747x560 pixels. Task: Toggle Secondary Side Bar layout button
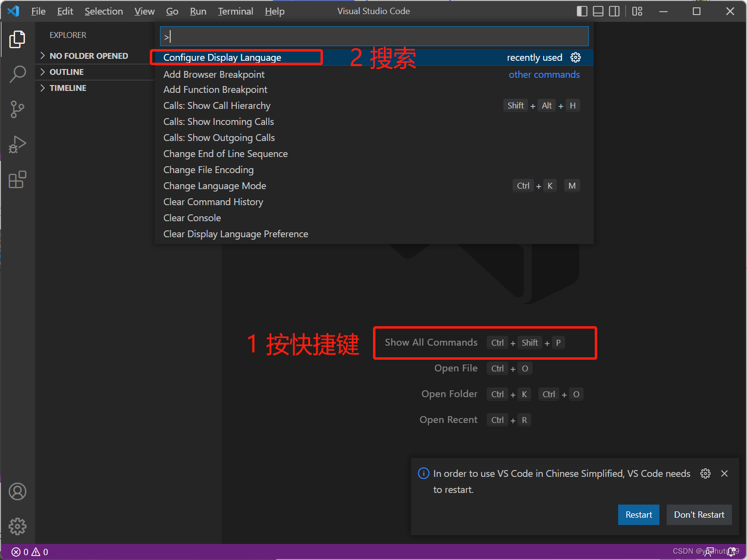(615, 11)
